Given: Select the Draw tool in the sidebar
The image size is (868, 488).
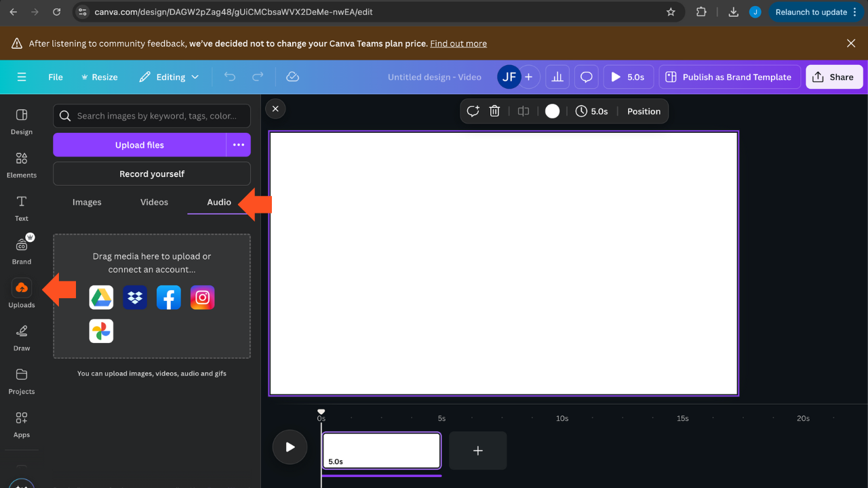Looking at the screenshot, I should tap(21, 337).
